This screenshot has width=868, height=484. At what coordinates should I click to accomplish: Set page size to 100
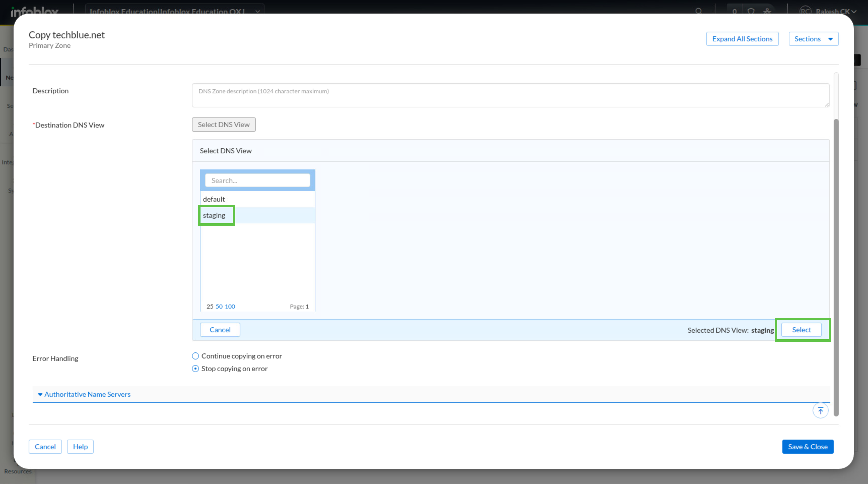pyautogui.click(x=230, y=307)
